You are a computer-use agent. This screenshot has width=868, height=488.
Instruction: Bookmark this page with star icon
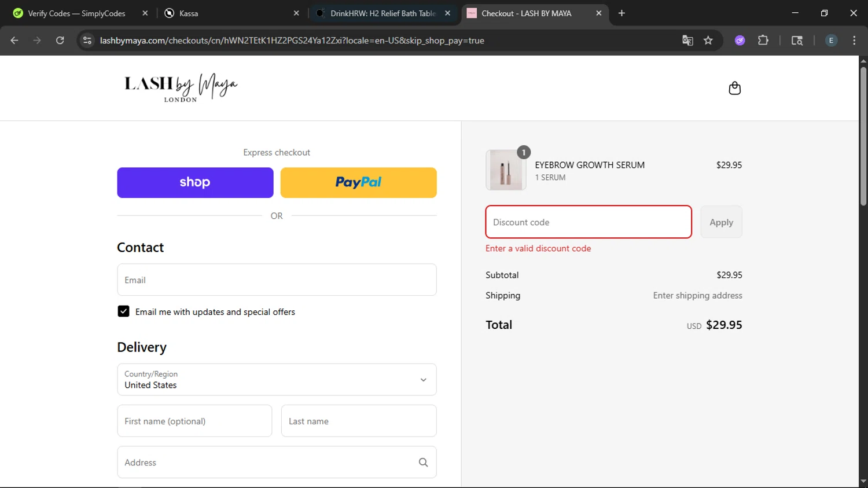coord(708,41)
